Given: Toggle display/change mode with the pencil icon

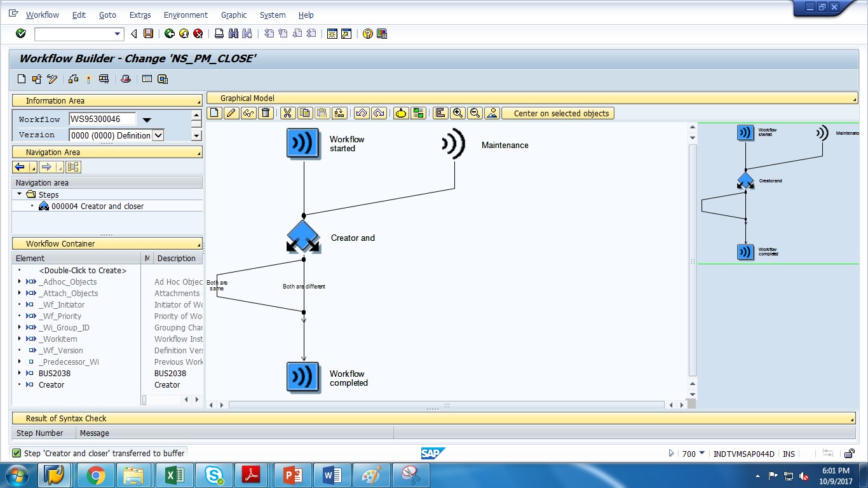Looking at the screenshot, I should point(52,79).
